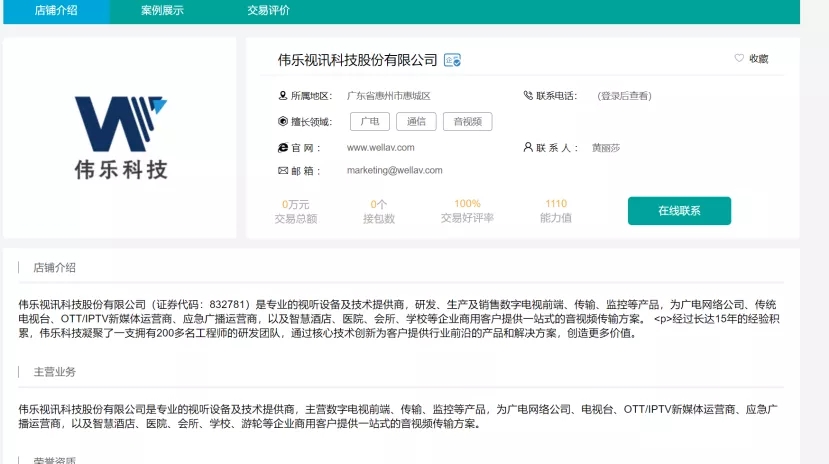Click the browser icon beside 官网
Viewport: 829px width, 464px height.
point(283,148)
